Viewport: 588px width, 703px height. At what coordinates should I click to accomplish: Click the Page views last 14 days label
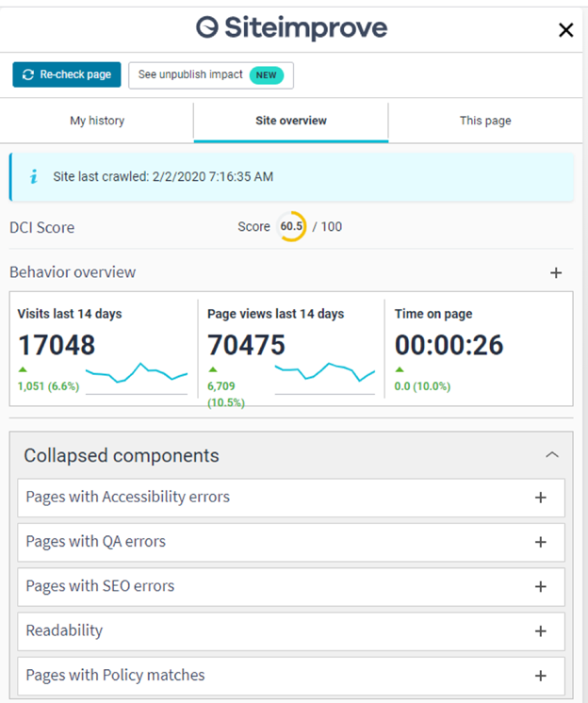point(275,314)
